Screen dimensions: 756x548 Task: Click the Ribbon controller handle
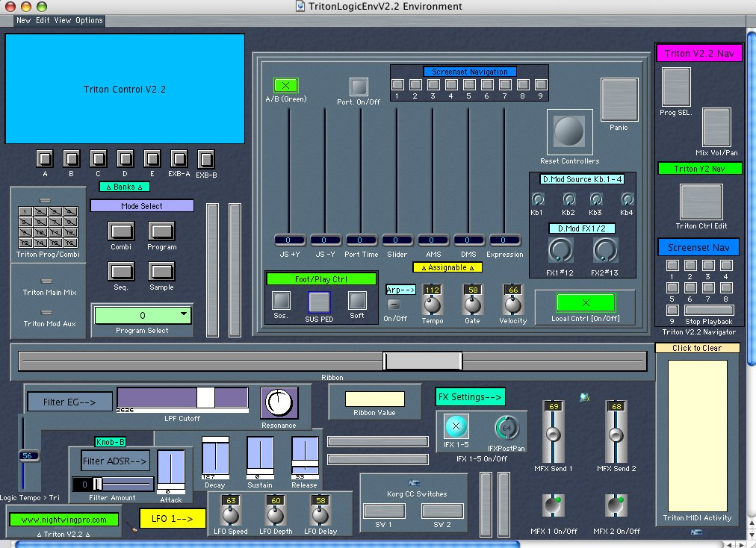pos(423,361)
